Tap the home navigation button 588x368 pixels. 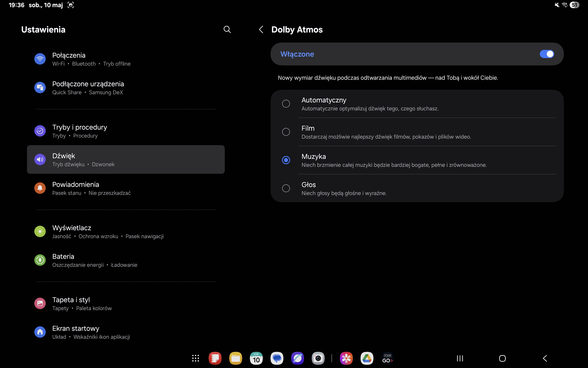[502, 358]
